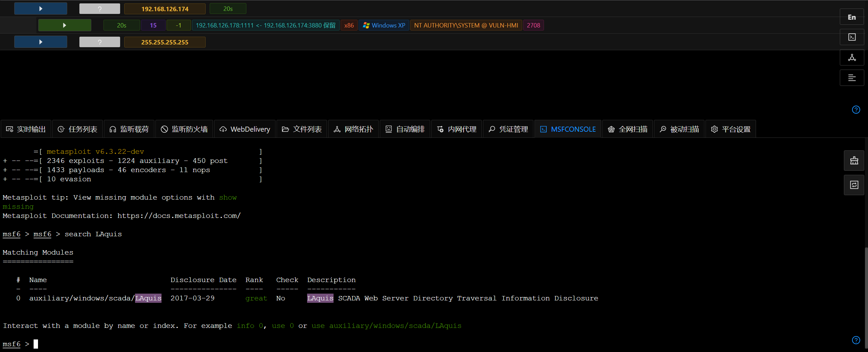Screen dimensions: 868x352
Task: Open the 自动编排 tab
Action: click(405, 129)
